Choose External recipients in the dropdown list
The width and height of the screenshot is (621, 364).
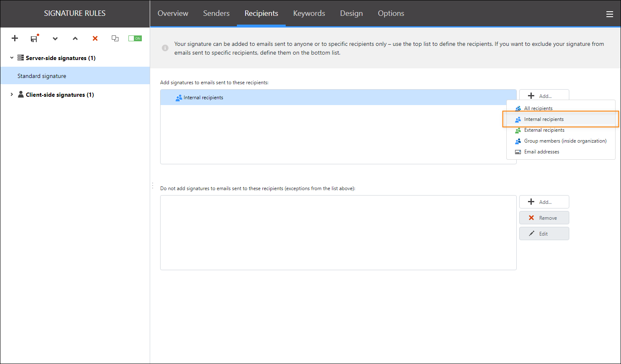pyautogui.click(x=544, y=130)
